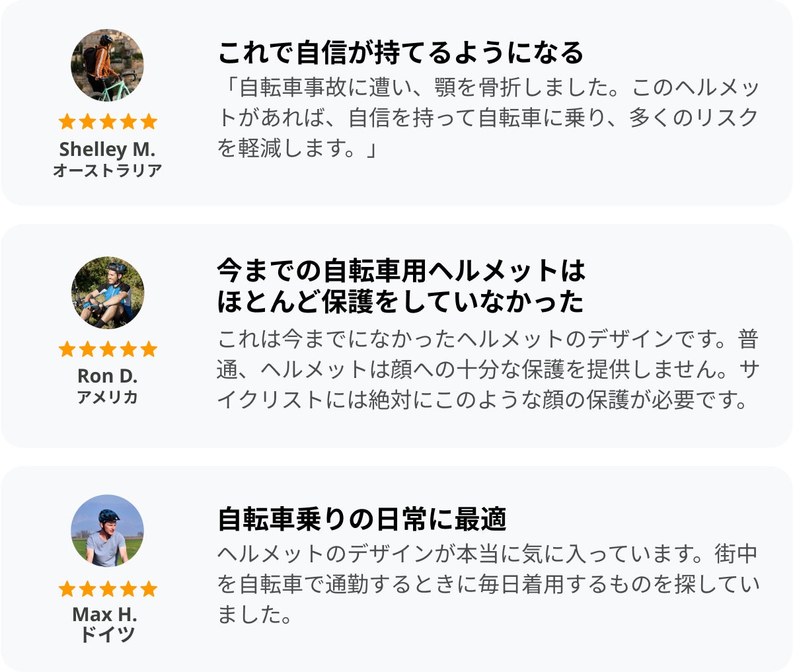Click Ron D.'s seated cyclist avatar
The image size is (793, 672).
coord(107,293)
